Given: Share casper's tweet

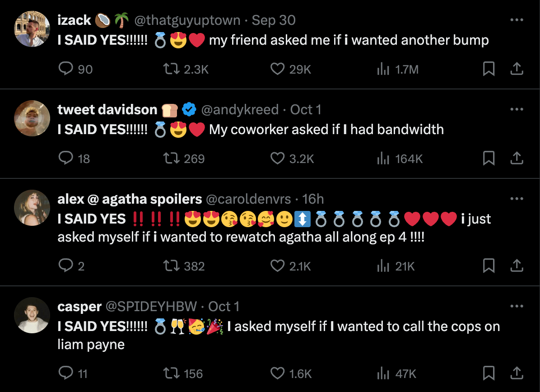Looking at the screenshot, I should point(517,373).
